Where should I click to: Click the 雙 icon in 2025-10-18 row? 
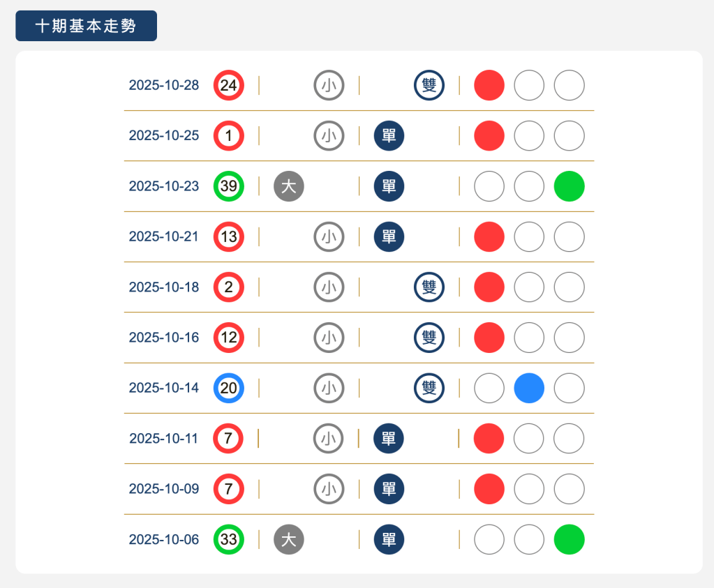click(429, 287)
